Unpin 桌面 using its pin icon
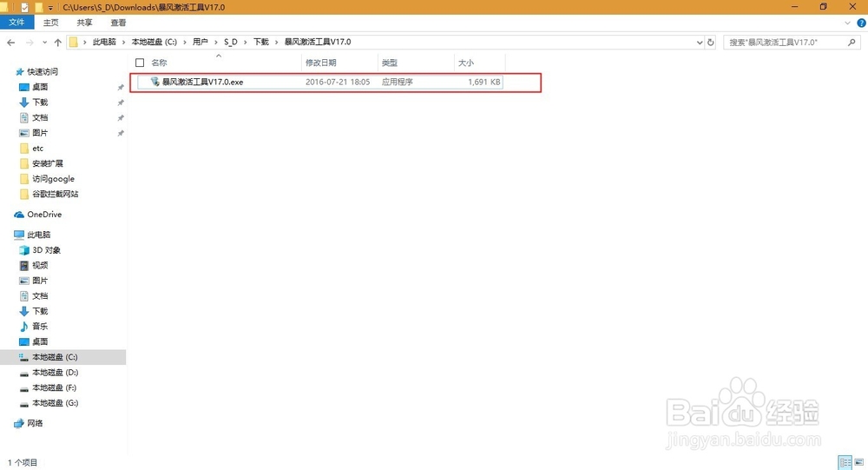Image resolution: width=868 pixels, height=470 pixels. pos(120,88)
